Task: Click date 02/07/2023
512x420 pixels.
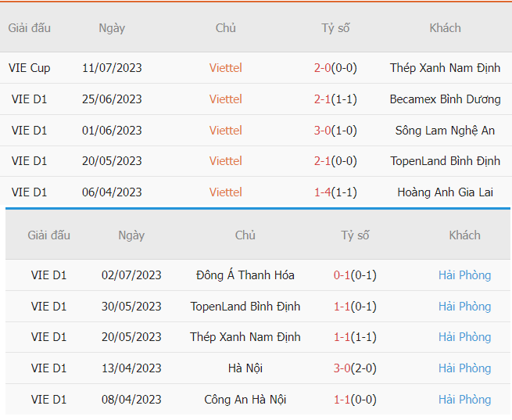Action: coord(131,275)
